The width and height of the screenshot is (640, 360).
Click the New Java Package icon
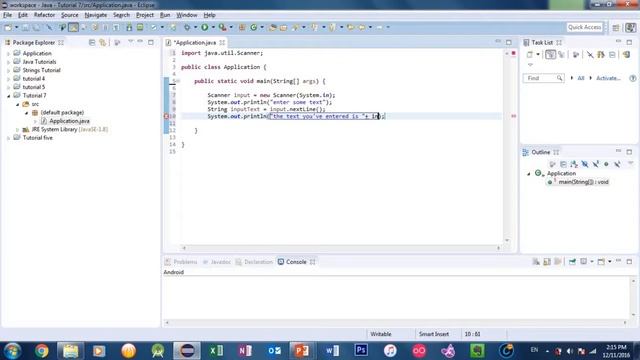pos(242,27)
